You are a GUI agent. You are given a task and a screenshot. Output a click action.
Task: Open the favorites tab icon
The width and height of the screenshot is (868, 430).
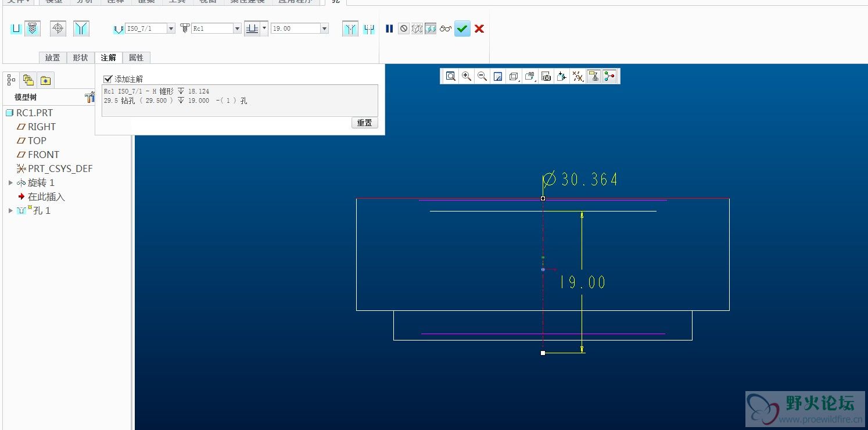click(45, 80)
